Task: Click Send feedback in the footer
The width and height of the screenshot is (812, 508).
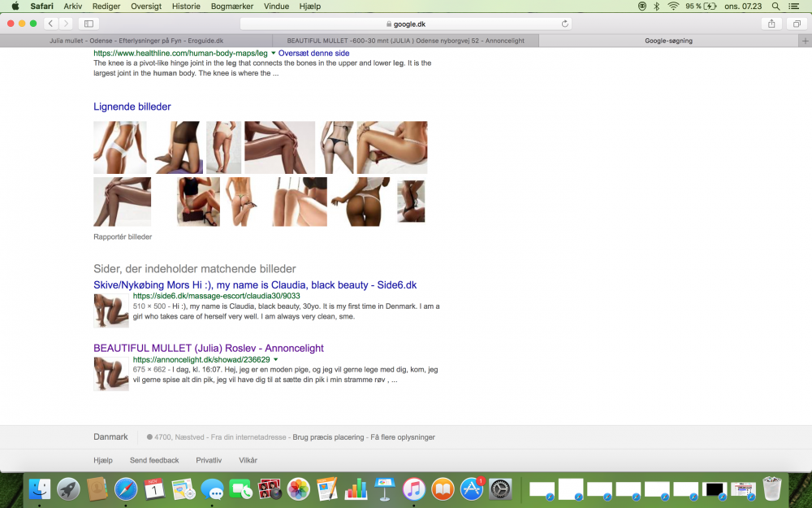Action: click(x=154, y=460)
